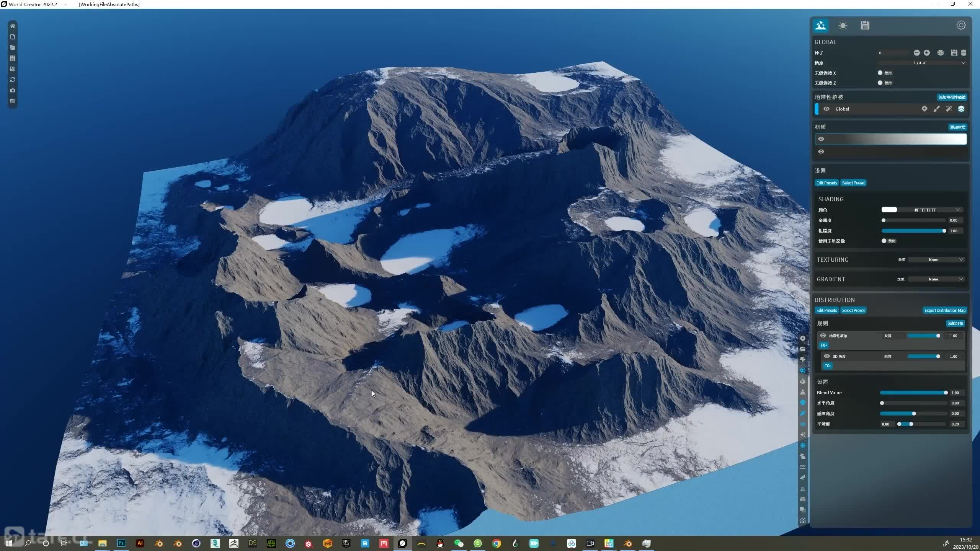This screenshot has height=551, width=980.
Task: Click 添加分布 add distribution button
Action: coord(955,323)
